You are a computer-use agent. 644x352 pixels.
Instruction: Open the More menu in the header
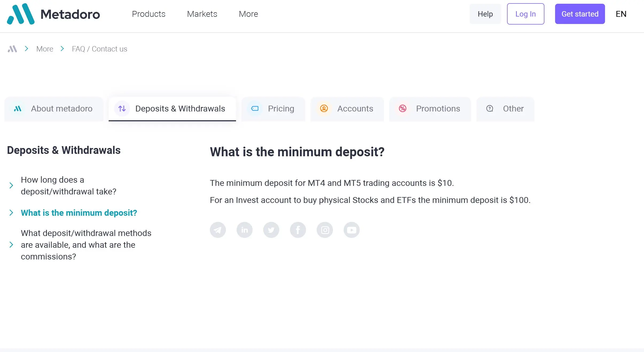(248, 14)
